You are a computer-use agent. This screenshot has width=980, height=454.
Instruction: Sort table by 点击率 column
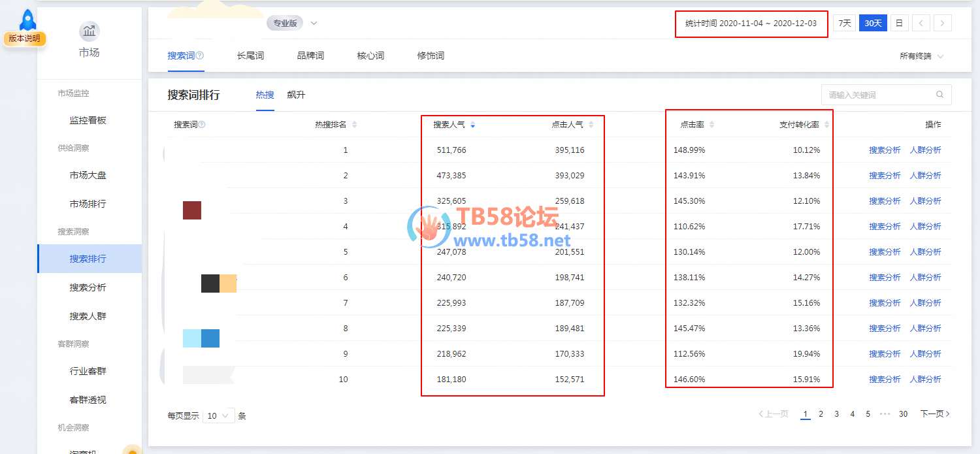[711, 125]
